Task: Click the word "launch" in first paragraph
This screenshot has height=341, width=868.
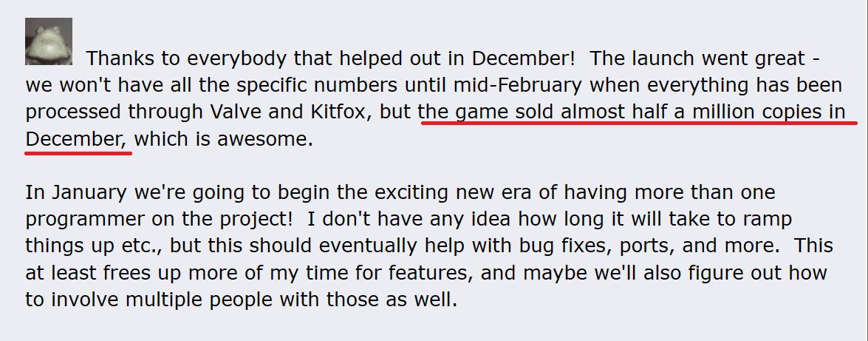Action: tap(656, 58)
